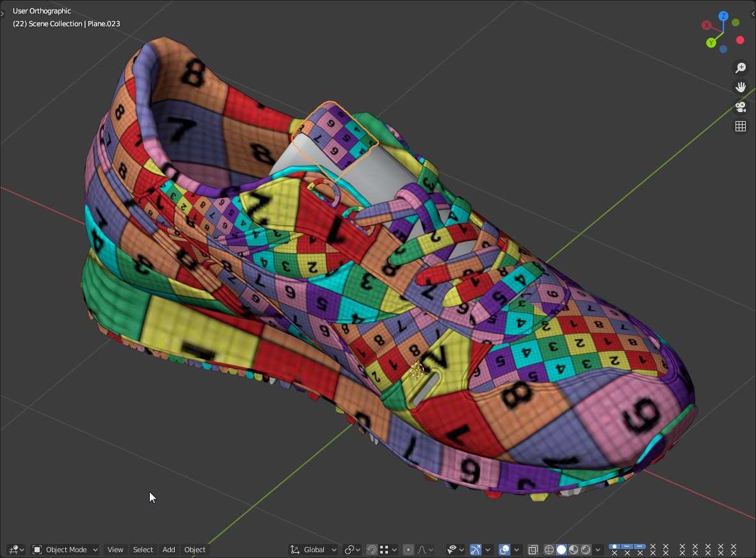Select material preview shading

(574, 550)
